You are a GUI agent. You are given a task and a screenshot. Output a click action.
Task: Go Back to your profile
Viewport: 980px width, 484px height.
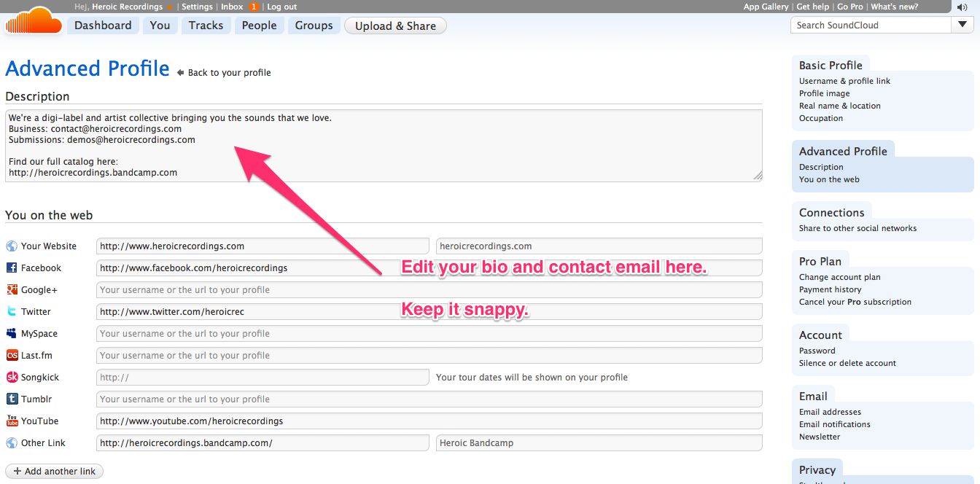[x=229, y=73]
